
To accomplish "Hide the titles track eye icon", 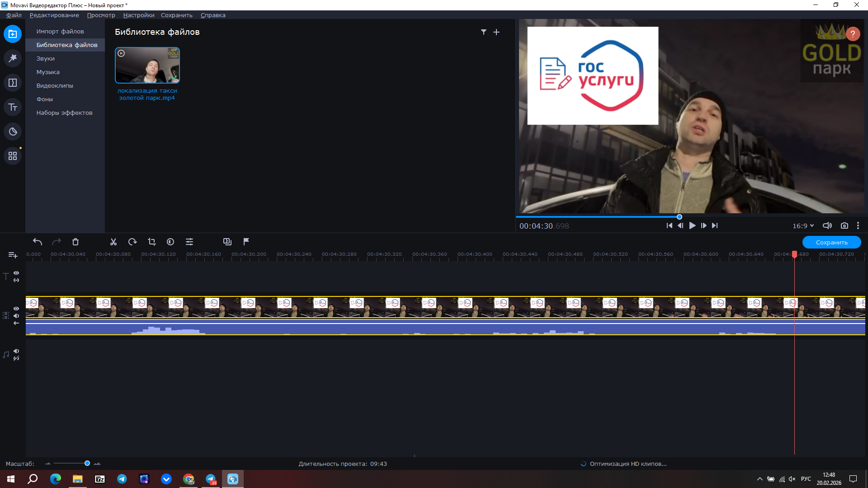I will [x=16, y=273].
